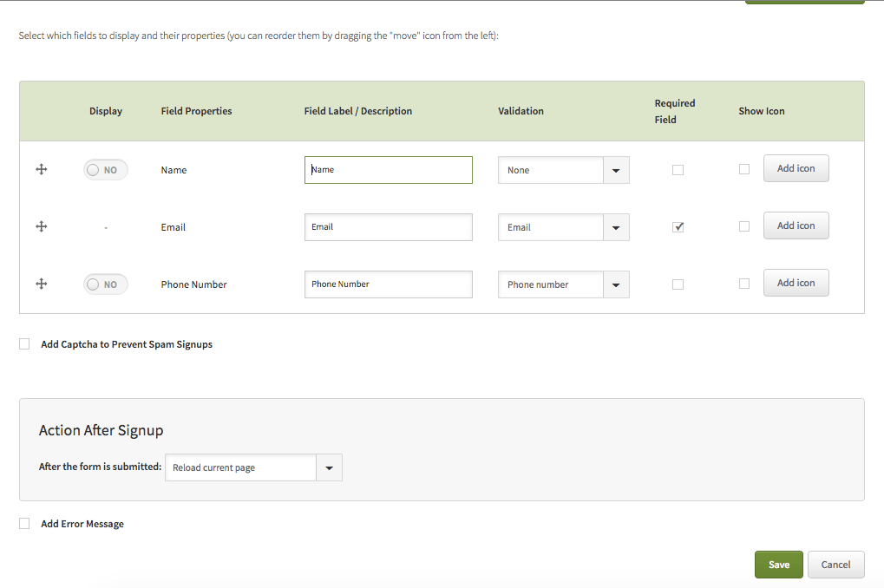Click the Phone Number field properties text
884x588 pixels.
click(x=193, y=284)
